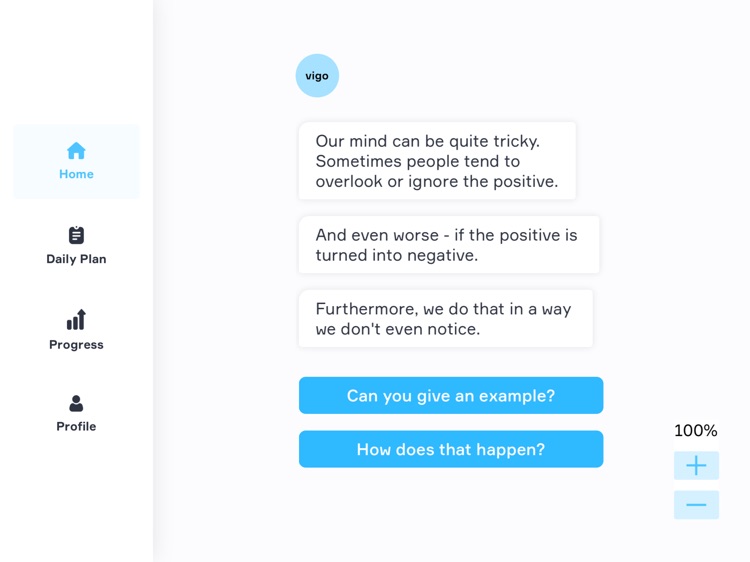Switch to the Daily Plan tab
This screenshot has width=750, height=562.
point(76,259)
